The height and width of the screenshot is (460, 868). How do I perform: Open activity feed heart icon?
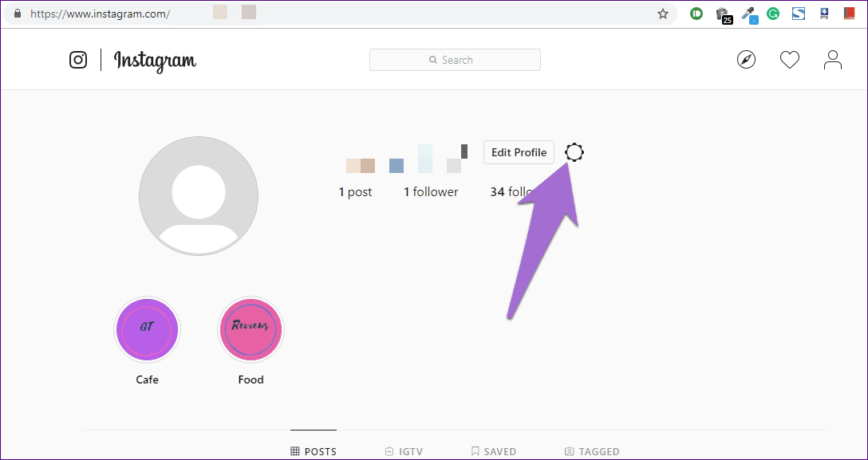click(789, 60)
